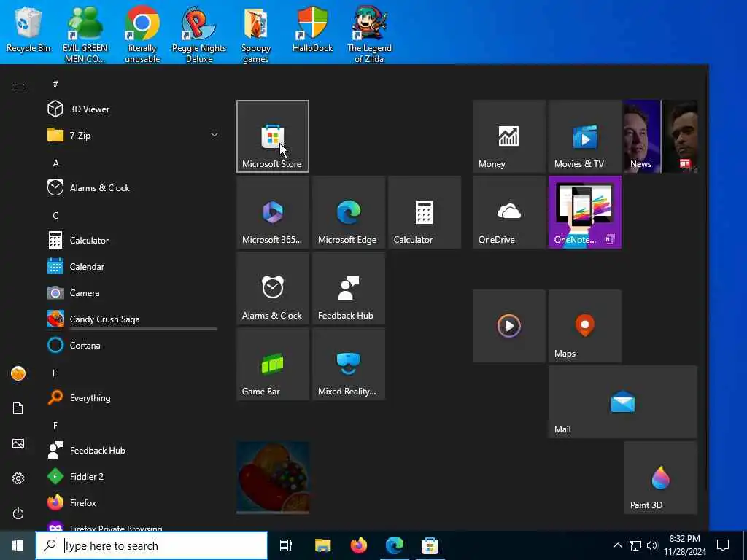Open the Movies & TV tile
The width and height of the screenshot is (747, 560).
pyautogui.click(x=584, y=136)
